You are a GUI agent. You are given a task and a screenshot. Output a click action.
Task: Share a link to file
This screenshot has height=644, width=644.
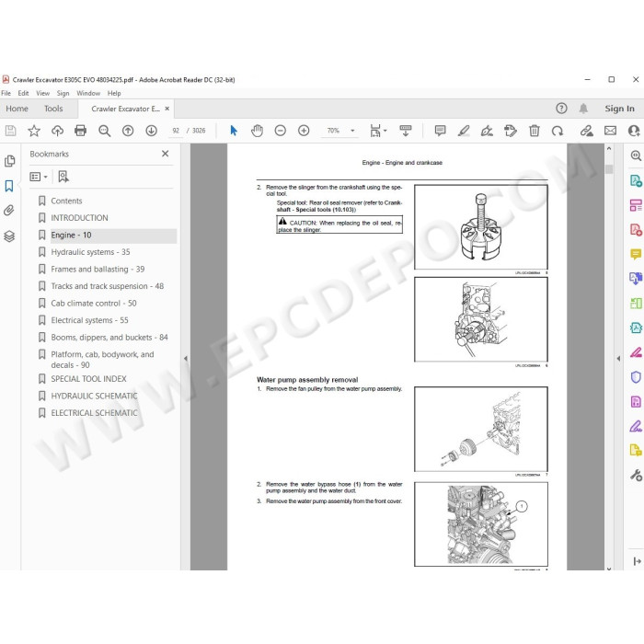[587, 131]
